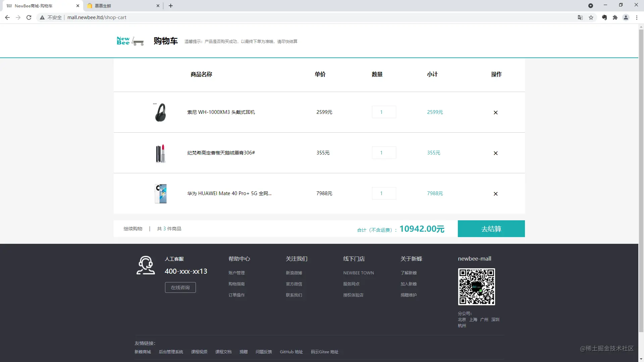Select the 10942.00元 total amount text
Screen dimensions: 644x362
coord(422,229)
